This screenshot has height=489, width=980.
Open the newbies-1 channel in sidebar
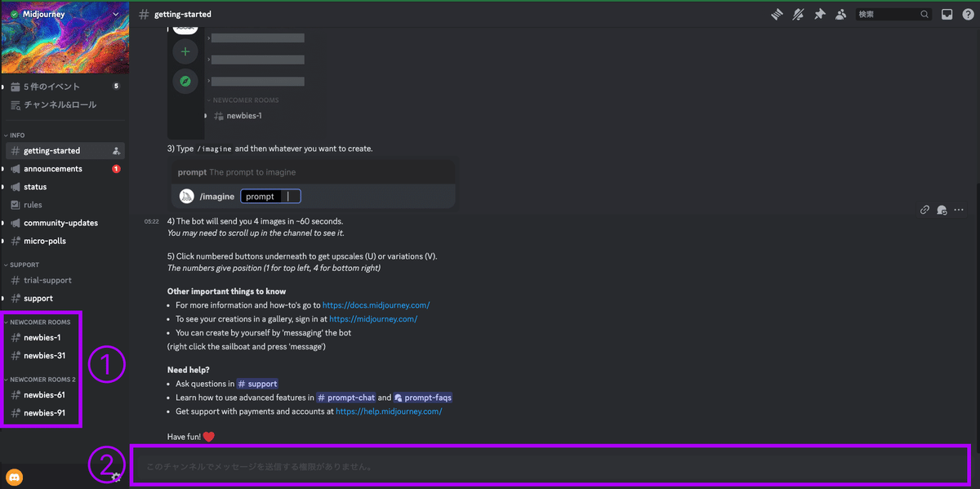pyautogui.click(x=42, y=337)
